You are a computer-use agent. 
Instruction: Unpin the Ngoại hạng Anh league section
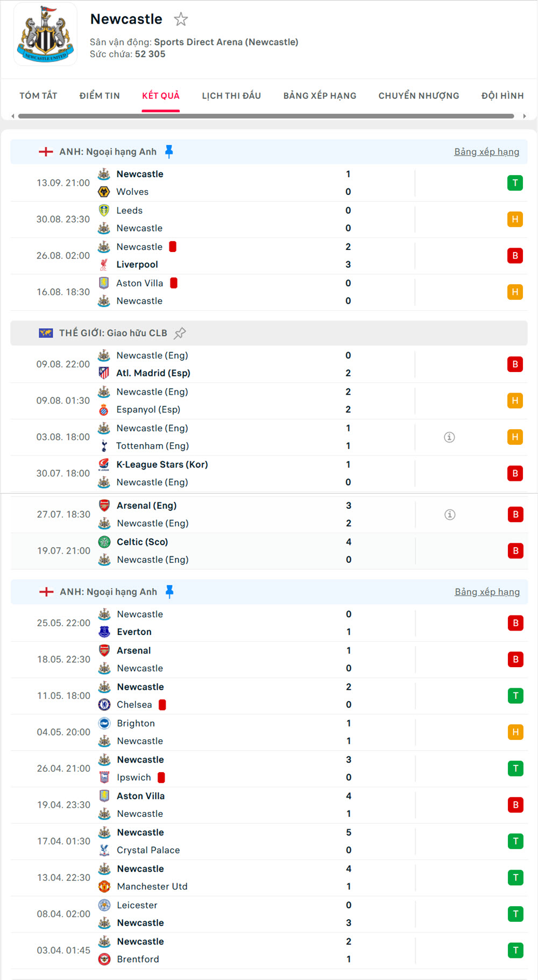coord(169,151)
